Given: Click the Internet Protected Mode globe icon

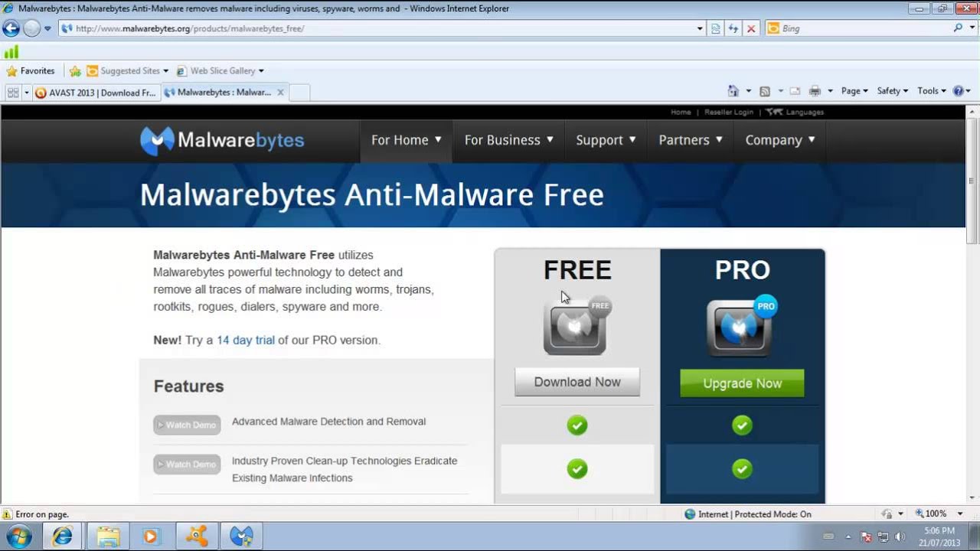Looking at the screenshot, I should [x=690, y=514].
